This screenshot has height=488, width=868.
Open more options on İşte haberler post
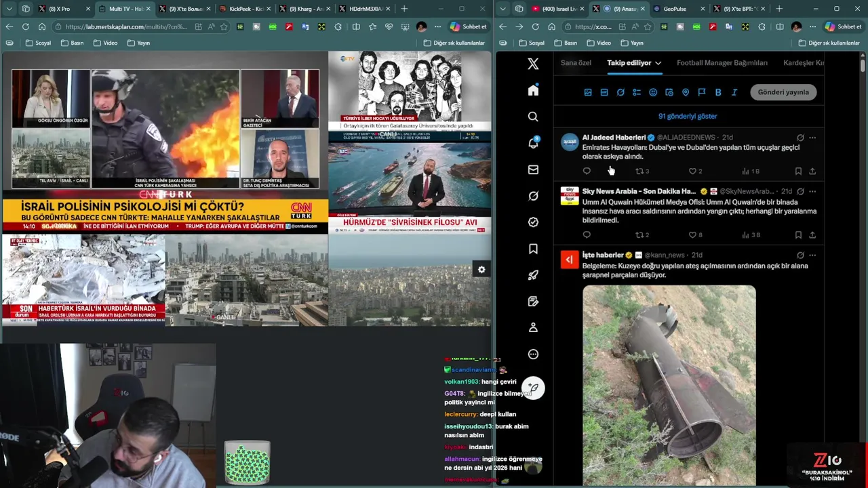812,256
